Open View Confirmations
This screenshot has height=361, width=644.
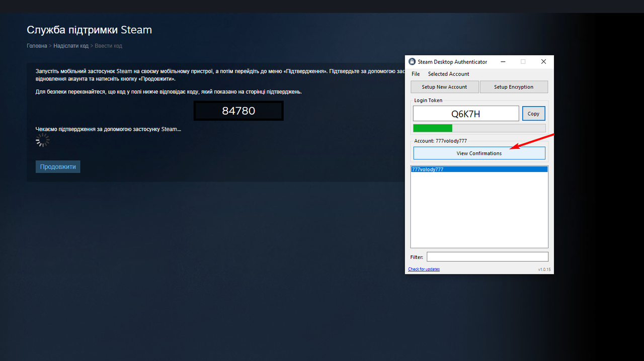(x=479, y=153)
